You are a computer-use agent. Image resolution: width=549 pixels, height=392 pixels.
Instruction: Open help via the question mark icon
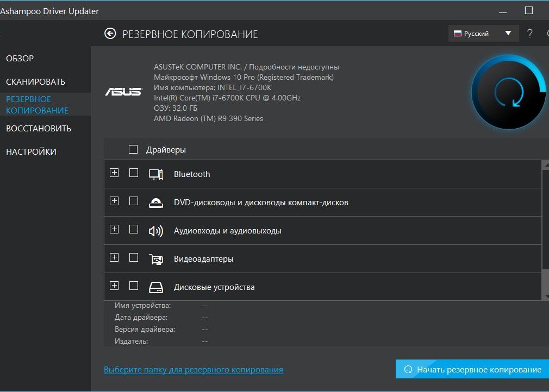pos(530,34)
